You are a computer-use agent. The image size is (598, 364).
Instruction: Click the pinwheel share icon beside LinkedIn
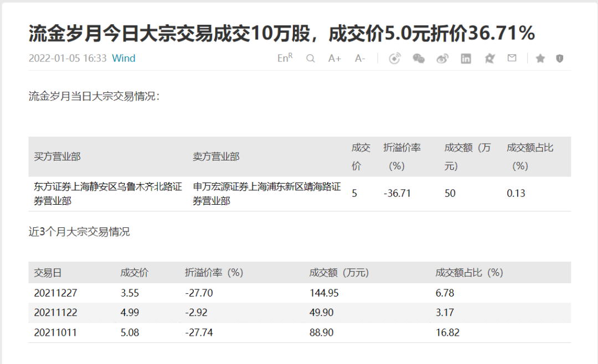point(489,58)
